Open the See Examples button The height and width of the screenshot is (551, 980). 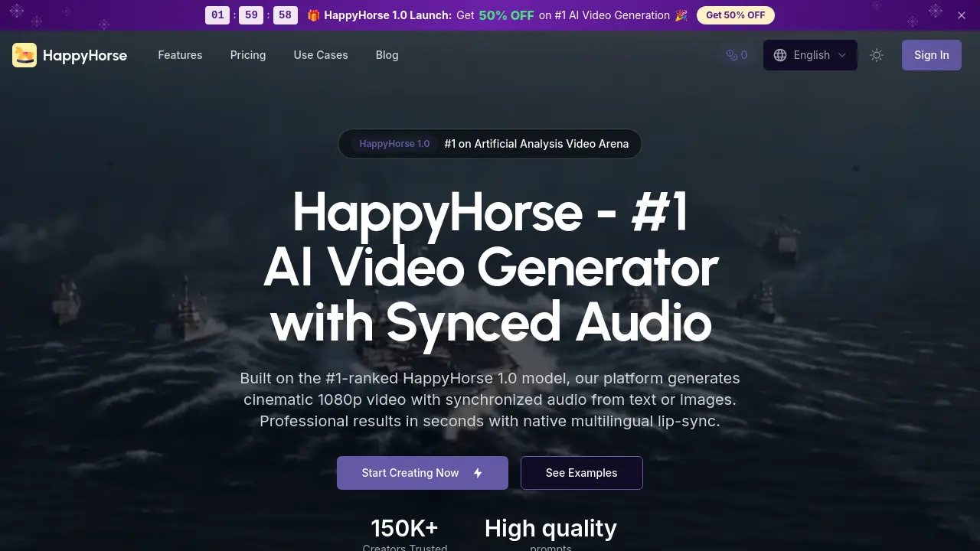click(x=582, y=473)
